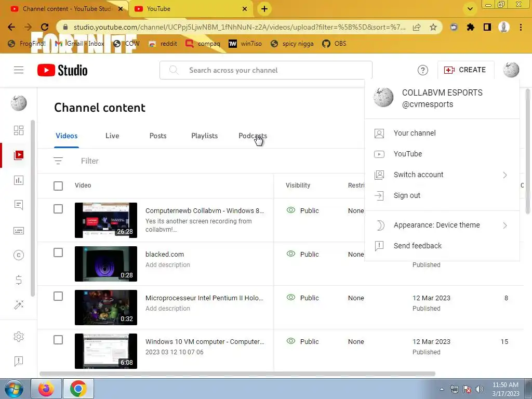Viewport: 532px width, 399px height.
Task: Open a new browser tab
Action: (x=264, y=9)
